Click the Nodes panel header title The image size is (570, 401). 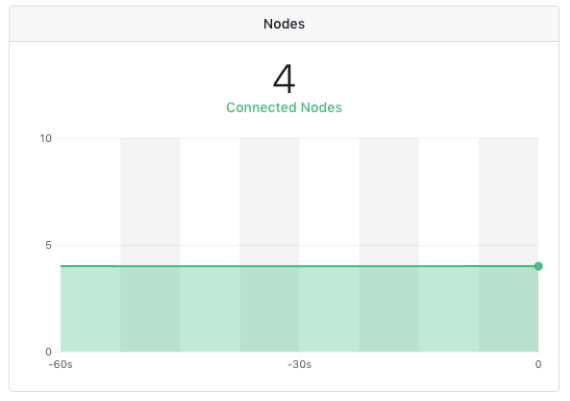(284, 24)
